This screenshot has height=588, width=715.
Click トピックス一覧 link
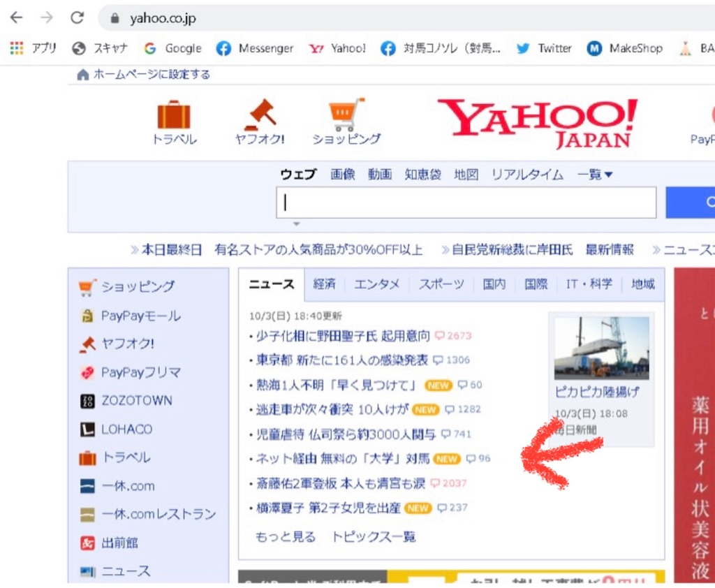click(374, 537)
